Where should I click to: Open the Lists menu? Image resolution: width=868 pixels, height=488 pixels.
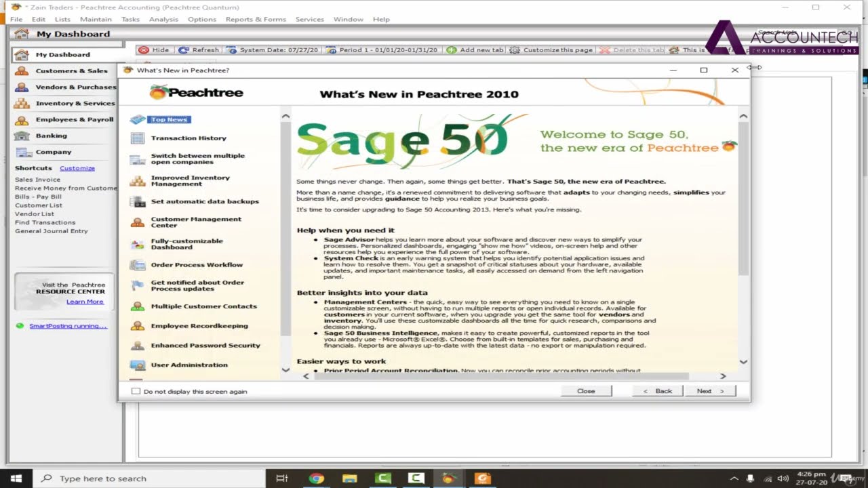pos(62,19)
